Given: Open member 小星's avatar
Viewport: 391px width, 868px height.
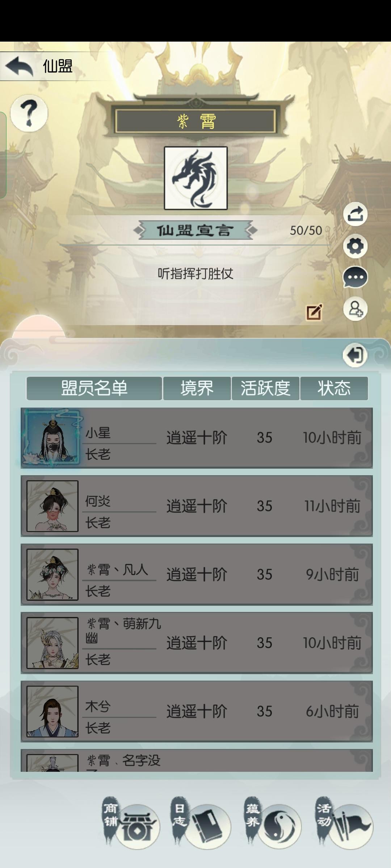Looking at the screenshot, I should (52, 438).
